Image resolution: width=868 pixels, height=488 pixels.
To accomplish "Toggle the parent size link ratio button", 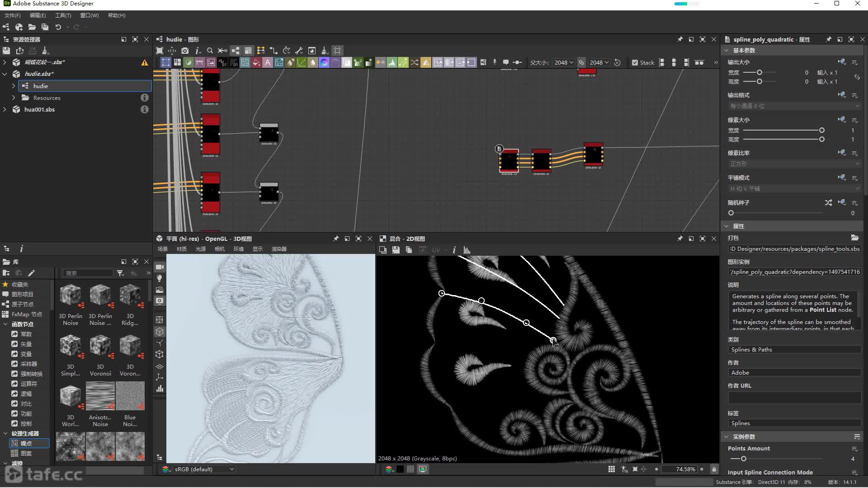I will pyautogui.click(x=582, y=63).
